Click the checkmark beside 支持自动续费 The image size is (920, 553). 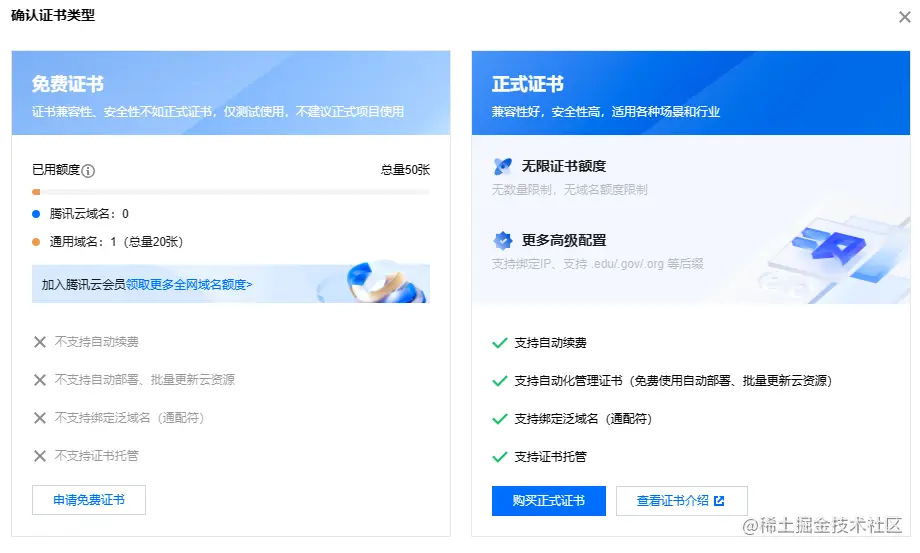click(499, 343)
